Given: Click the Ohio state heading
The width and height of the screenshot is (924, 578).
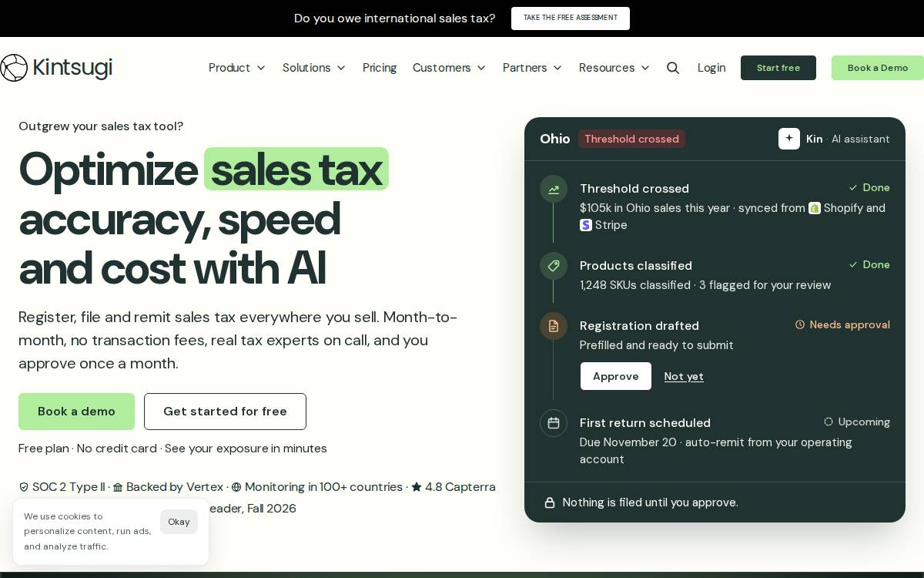Looking at the screenshot, I should (x=555, y=139).
